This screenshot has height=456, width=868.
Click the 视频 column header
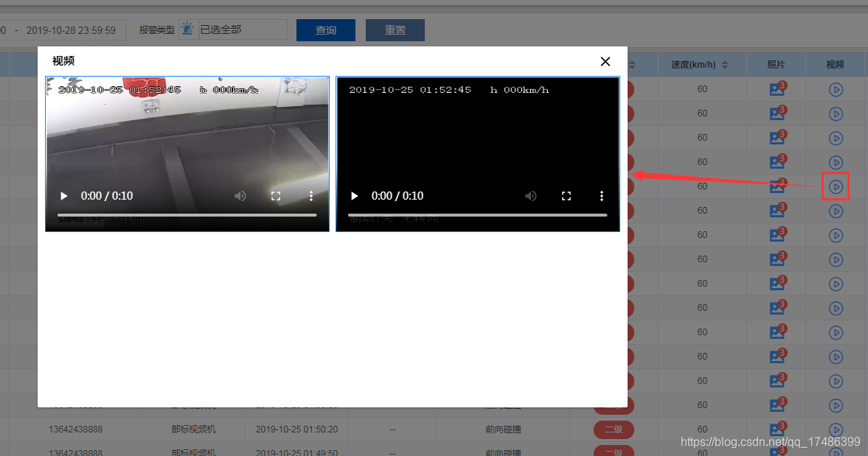pyautogui.click(x=835, y=65)
